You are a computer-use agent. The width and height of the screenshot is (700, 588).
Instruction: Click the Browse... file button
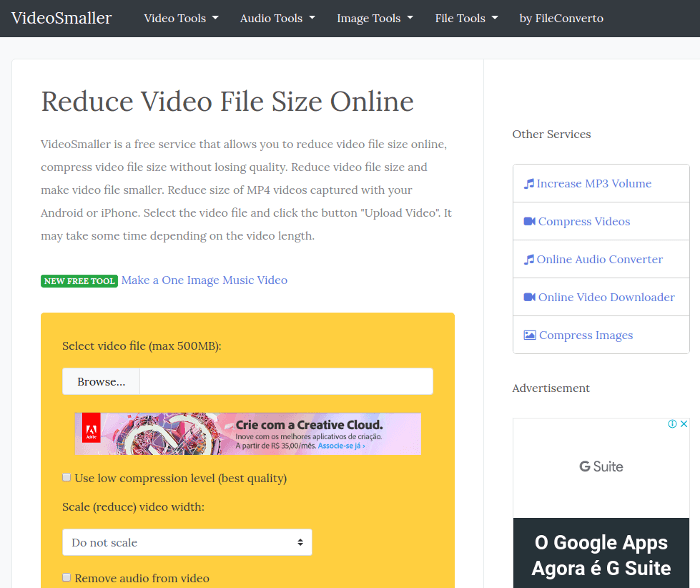101,381
